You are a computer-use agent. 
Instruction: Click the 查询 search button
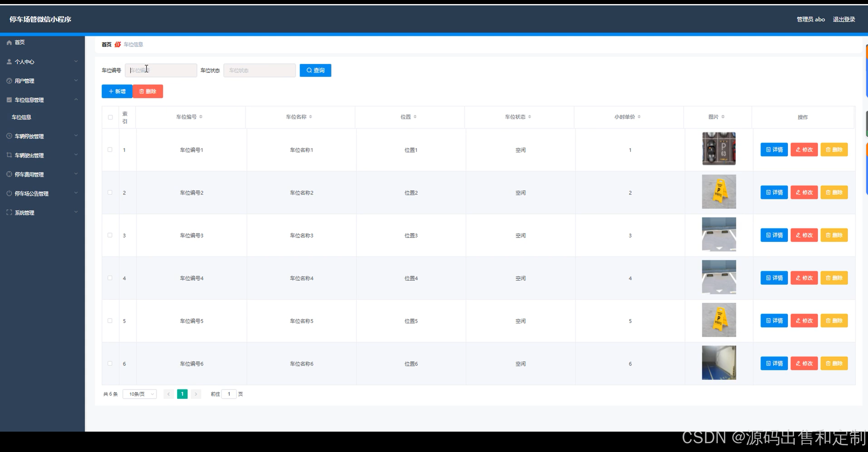tap(315, 70)
